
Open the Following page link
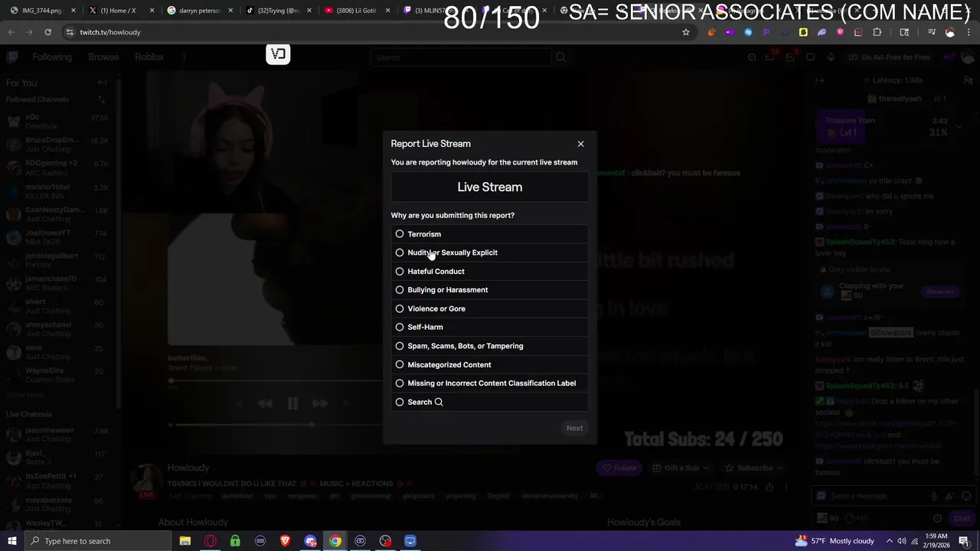click(52, 57)
